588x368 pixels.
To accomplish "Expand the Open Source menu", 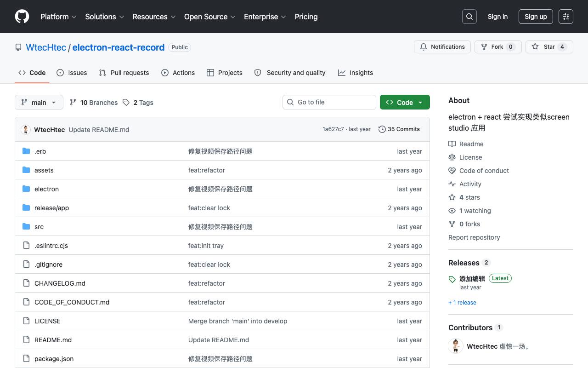I will tap(210, 17).
